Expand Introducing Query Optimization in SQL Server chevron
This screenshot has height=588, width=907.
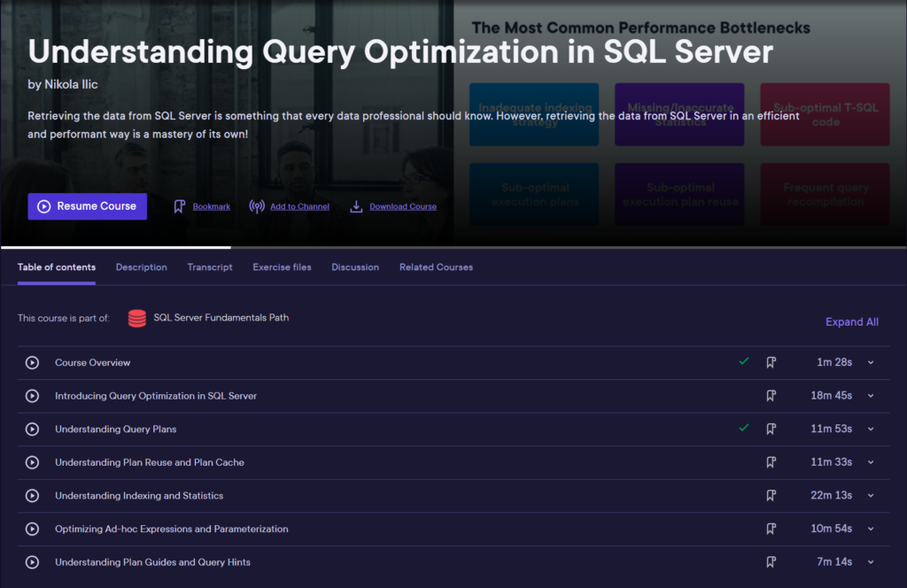871,396
